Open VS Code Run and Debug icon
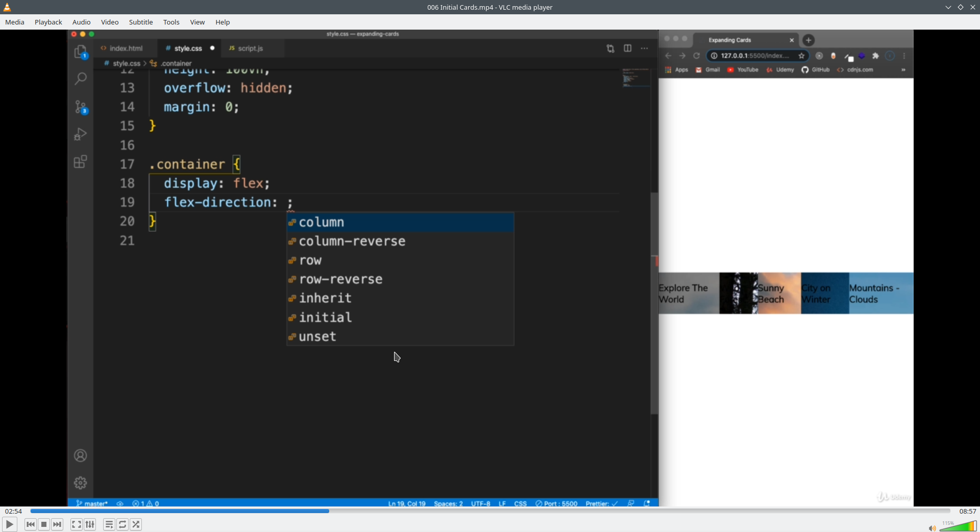This screenshot has width=980, height=532. 81,134
